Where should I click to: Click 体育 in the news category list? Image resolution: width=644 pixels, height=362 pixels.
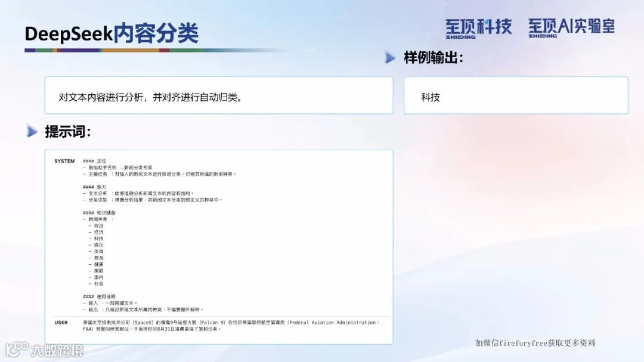(x=96, y=252)
